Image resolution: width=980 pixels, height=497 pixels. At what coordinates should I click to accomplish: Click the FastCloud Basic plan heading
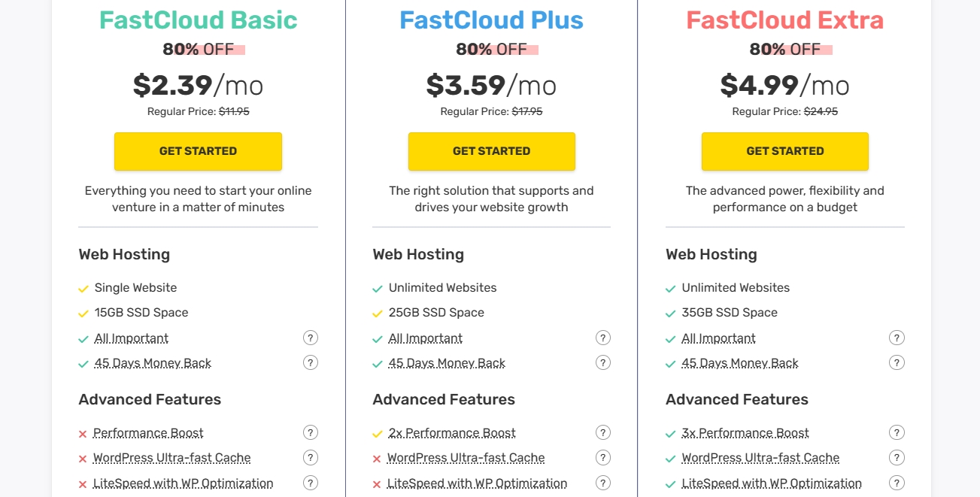[x=198, y=20]
